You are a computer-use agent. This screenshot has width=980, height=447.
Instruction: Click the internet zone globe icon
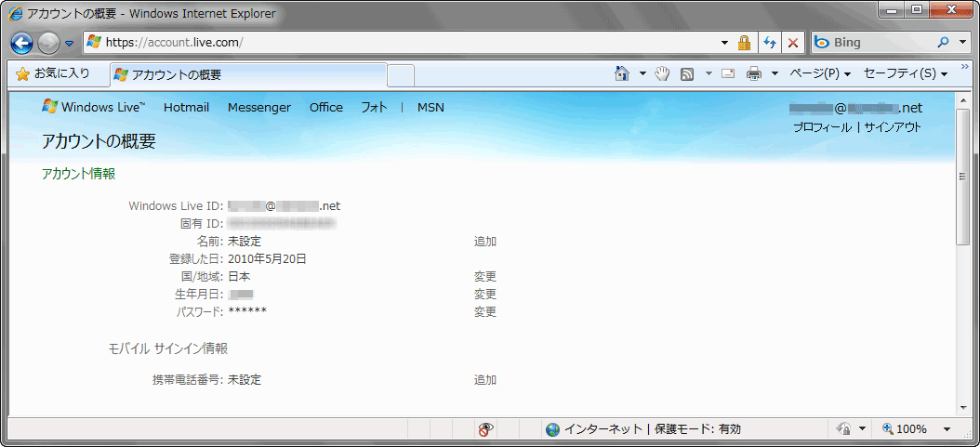552,429
